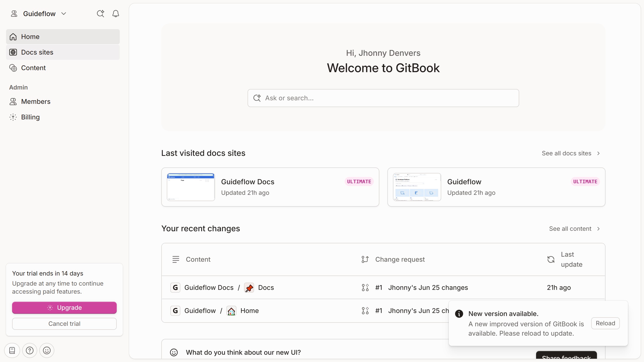Open Docs sites in the sidebar

63,52
